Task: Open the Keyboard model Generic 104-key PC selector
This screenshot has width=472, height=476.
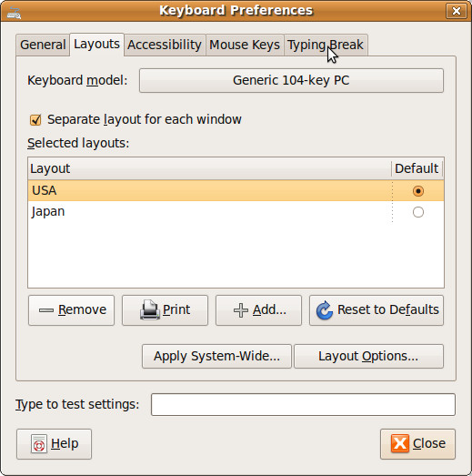Action: pos(291,80)
